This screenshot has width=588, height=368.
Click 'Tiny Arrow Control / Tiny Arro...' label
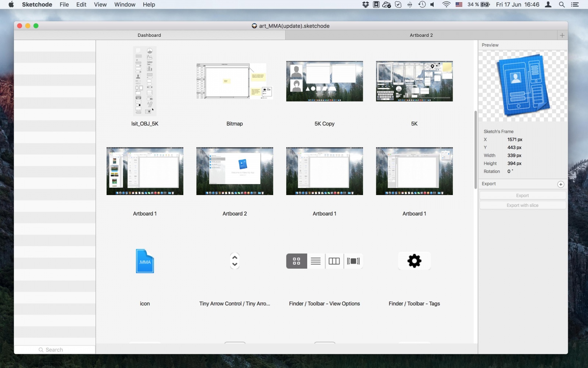click(x=235, y=304)
